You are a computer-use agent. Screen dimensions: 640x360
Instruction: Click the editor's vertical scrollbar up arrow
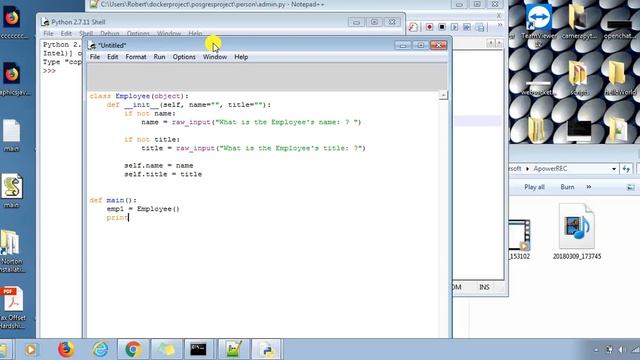[443, 95]
